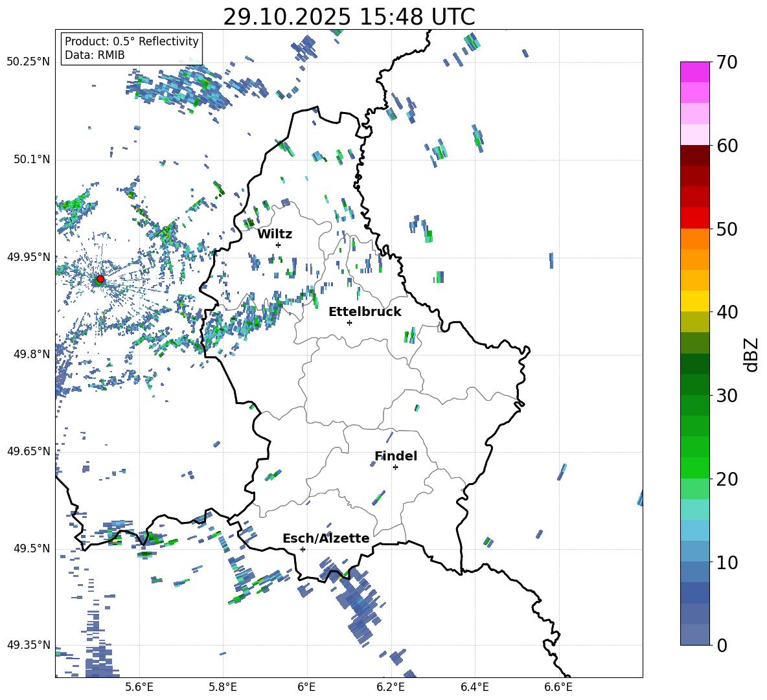Screen dimensions: 767x700
Task: Click the magenta swatch at top of colorbar
Action: point(694,72)
